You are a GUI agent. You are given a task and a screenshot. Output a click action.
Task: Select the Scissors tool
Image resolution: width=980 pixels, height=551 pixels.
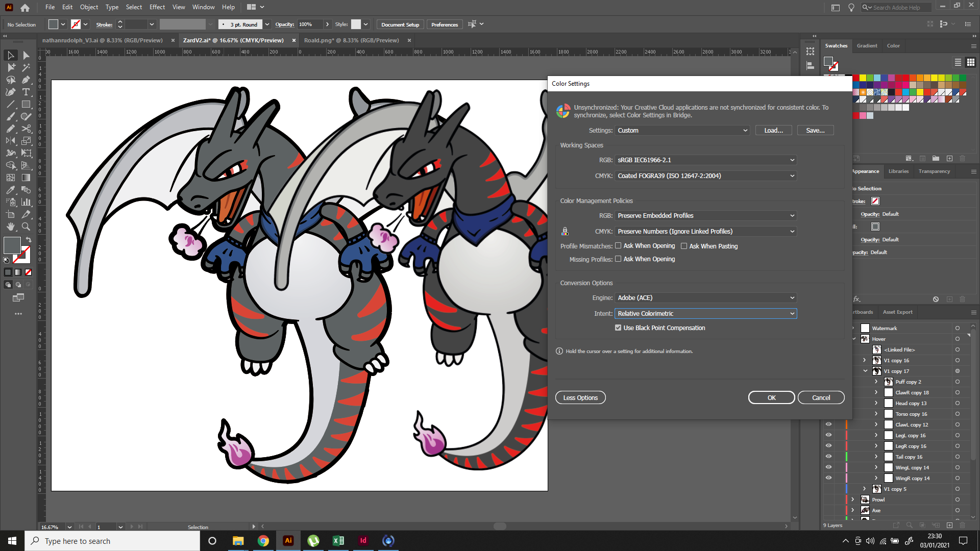pyautogui.click(x=26, y=129)
